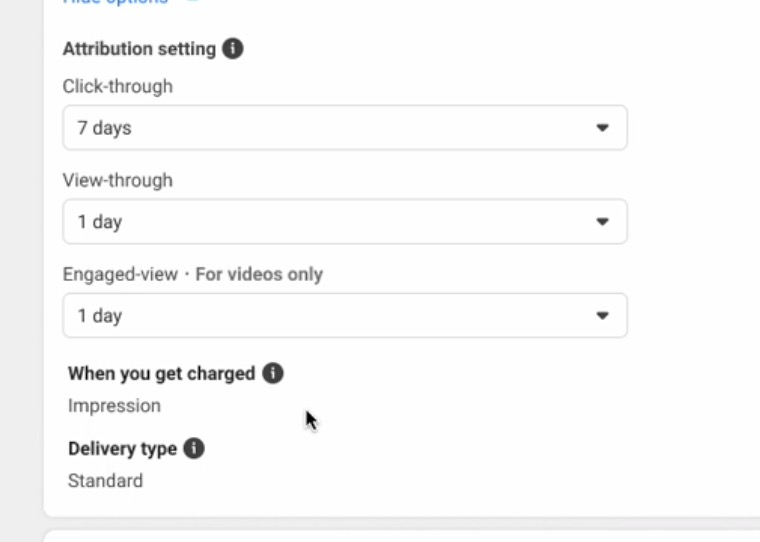Click the Standard delivery value text
The width and height of the screenshot is (760, 542).
pos(105,480)
